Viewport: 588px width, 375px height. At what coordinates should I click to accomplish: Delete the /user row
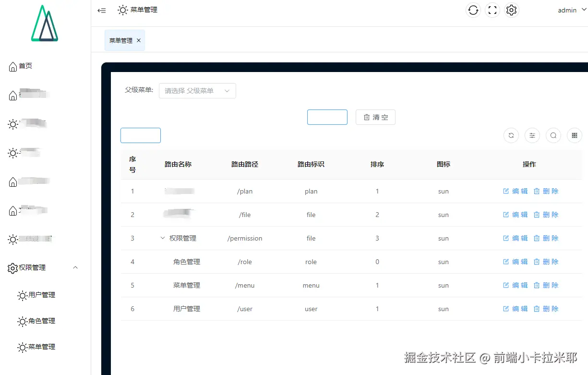546,309
